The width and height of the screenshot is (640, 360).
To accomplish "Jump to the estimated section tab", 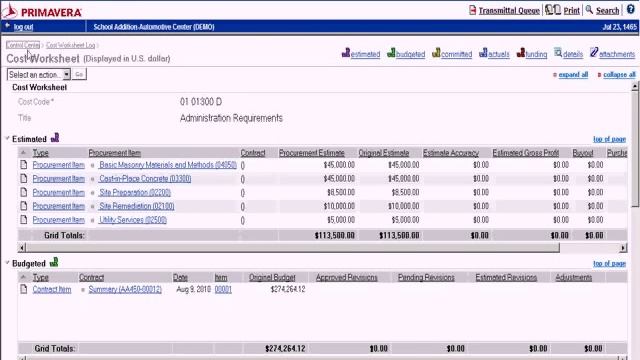I will 361,53.
